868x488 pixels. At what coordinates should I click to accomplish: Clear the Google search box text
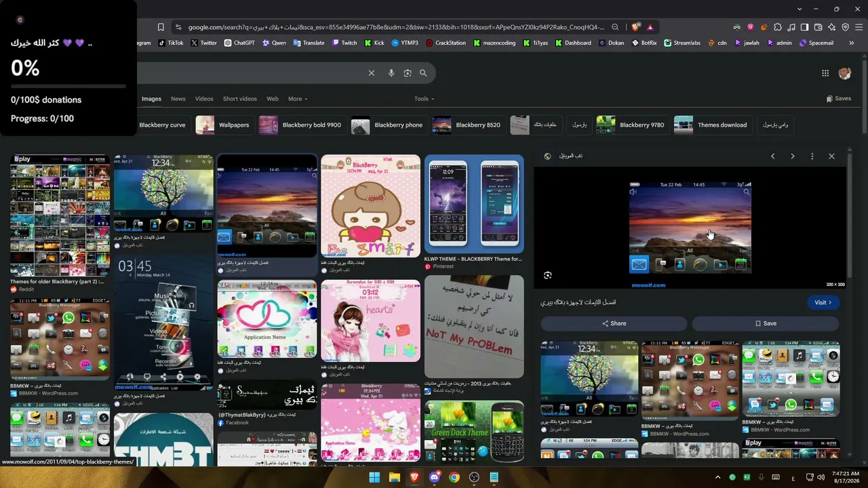pos(371,73)
